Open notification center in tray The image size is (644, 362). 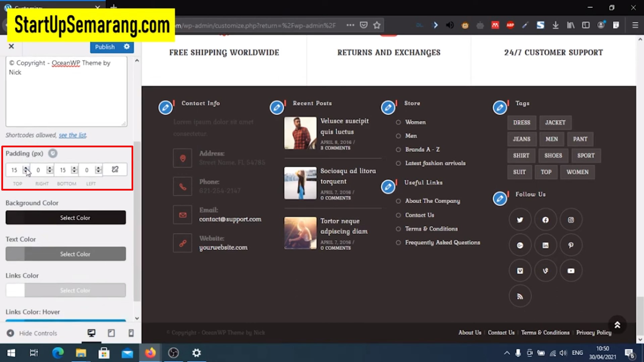tap(629, 353)
